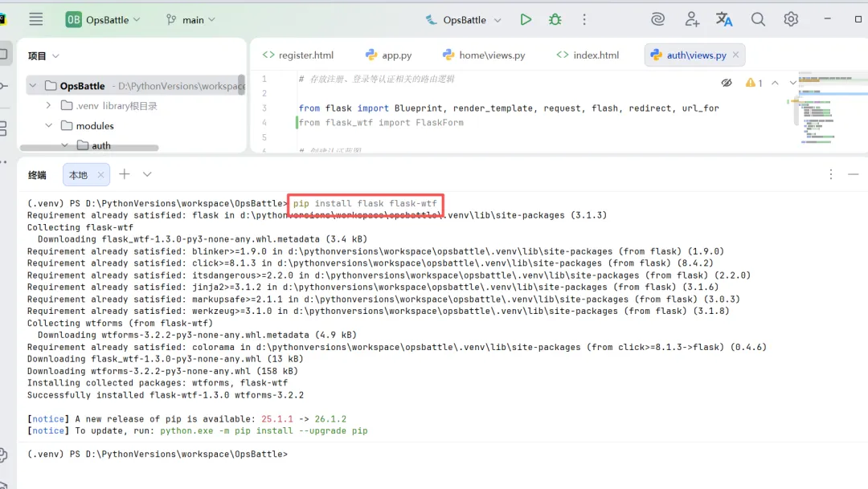Image resolution: width=868 pixels, height=489 pixels.
Task: Switch to home\views.py tab
Action: tap(484, 55)
